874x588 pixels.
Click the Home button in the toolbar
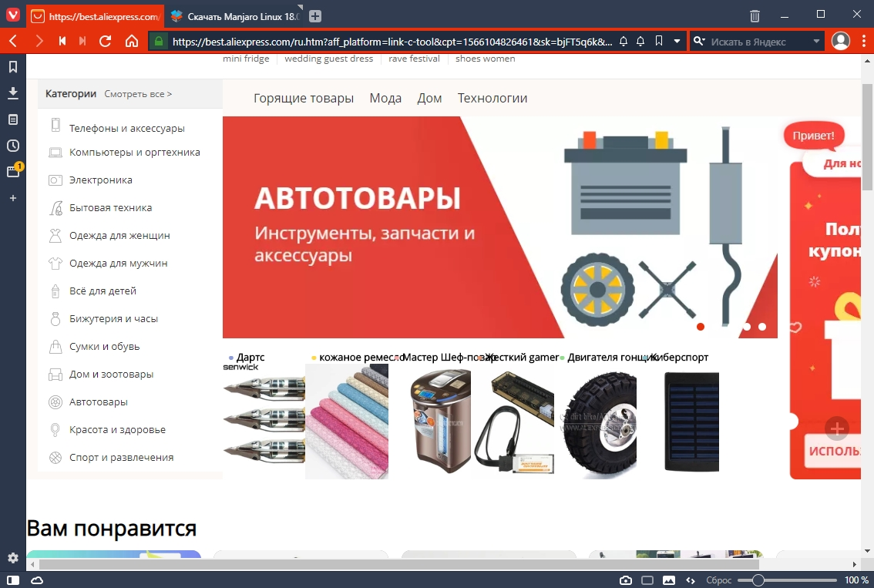132,41
